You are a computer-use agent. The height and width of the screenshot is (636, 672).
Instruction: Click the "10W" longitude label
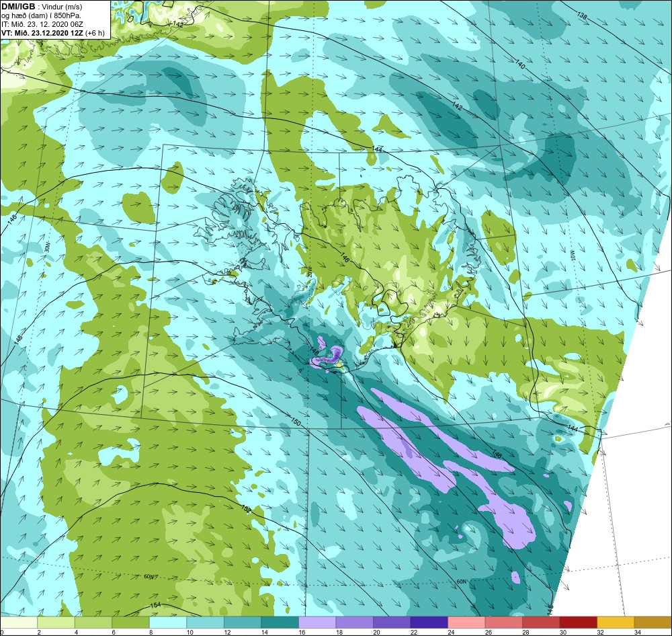pyautogui.click(x=573, y=256)
